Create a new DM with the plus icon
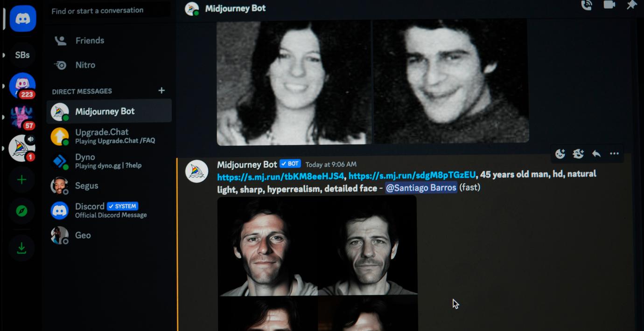 click(161, 90)
